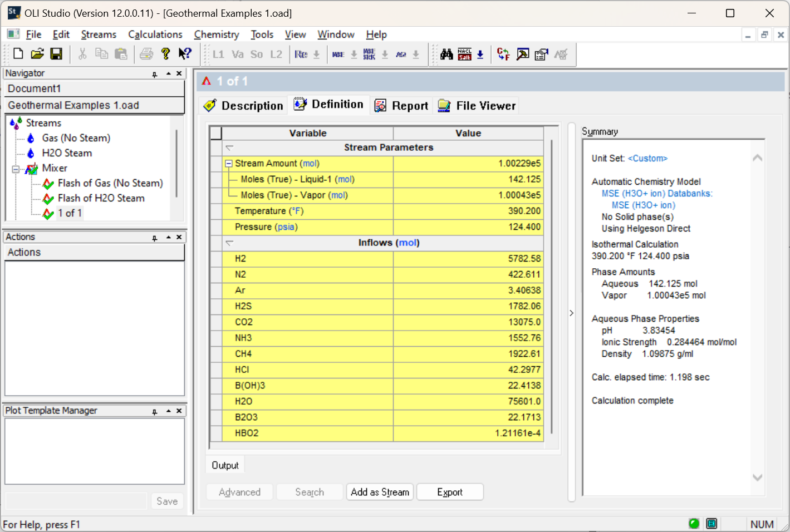The width and height of the screenshot is (790, 532).
Task: Click the MSE-SRK framework toolbar icon
Action: coord(369,54)
